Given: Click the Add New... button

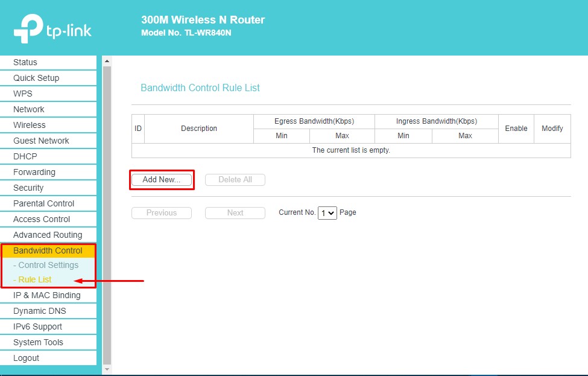Looking at the screenshot, I should coord(161,180).
